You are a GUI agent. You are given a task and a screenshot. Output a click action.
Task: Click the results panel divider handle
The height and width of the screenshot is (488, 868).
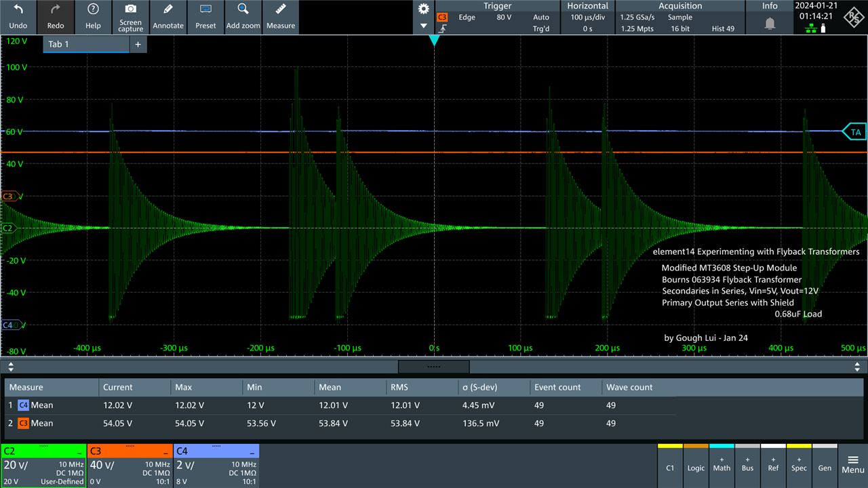click(434, 367)
